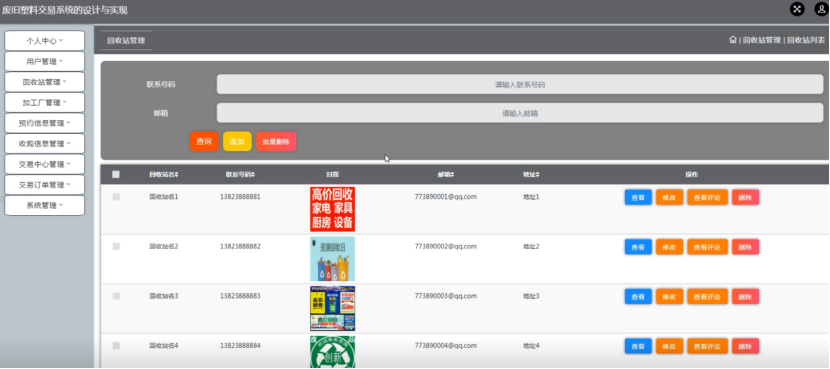
Task: Open the user profile icon in the header
Action: click(822, 9)
